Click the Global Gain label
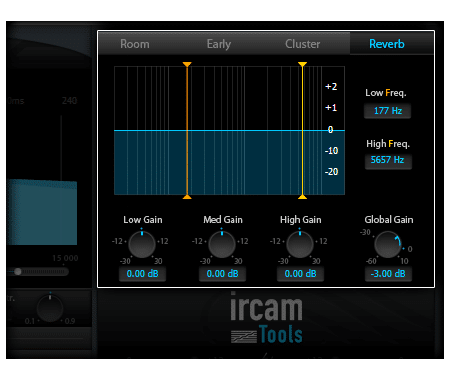Image resolution: width=450 pixels, height=380 pixels. (389, 220)
